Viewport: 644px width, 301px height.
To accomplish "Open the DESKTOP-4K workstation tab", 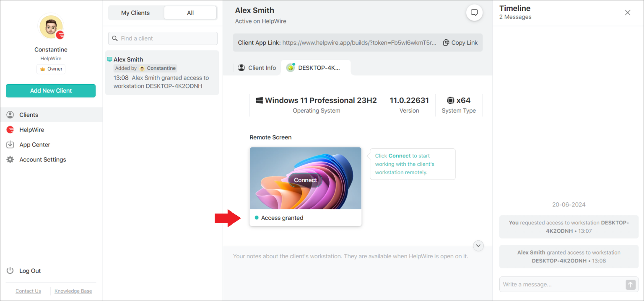I will (316, 67).
